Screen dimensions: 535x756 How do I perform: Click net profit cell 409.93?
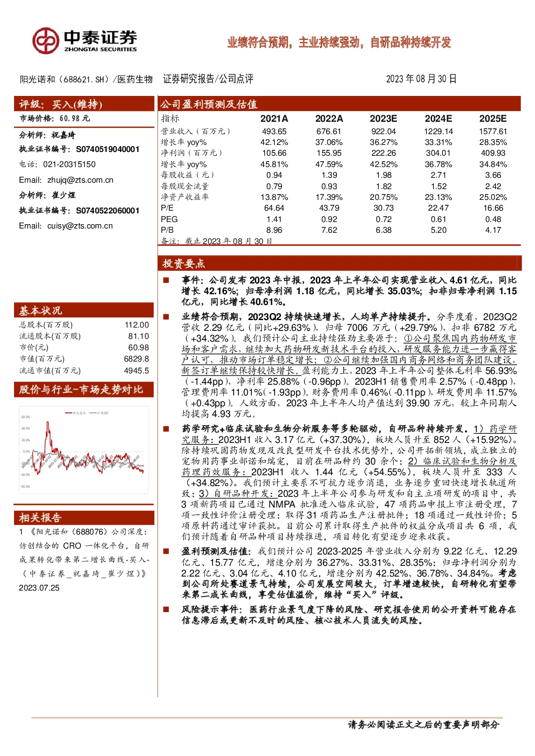(x=493, y=153)
